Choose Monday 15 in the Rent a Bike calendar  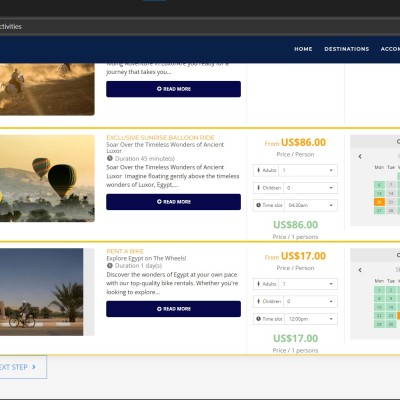pos(379,307)
